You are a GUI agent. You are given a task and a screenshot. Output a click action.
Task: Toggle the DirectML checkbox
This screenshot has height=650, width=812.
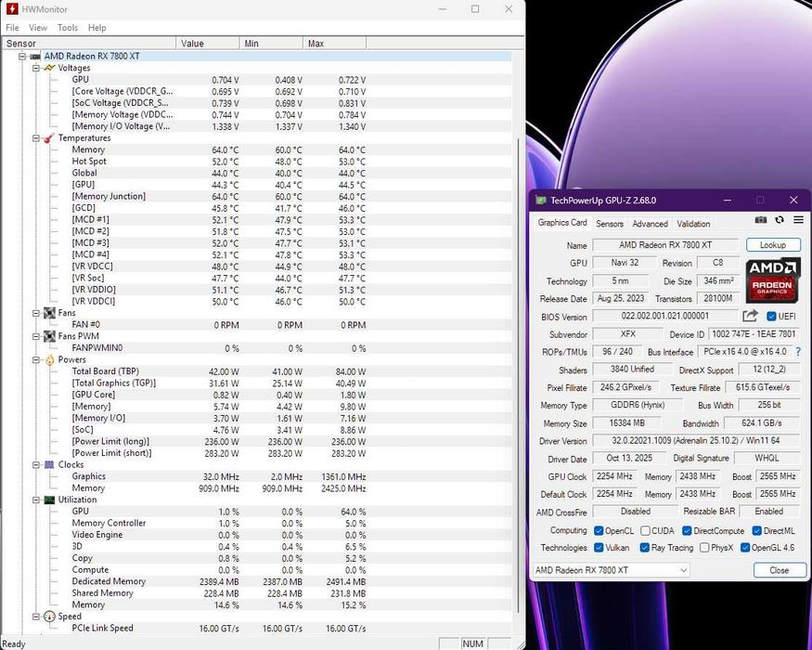(757, 531)
